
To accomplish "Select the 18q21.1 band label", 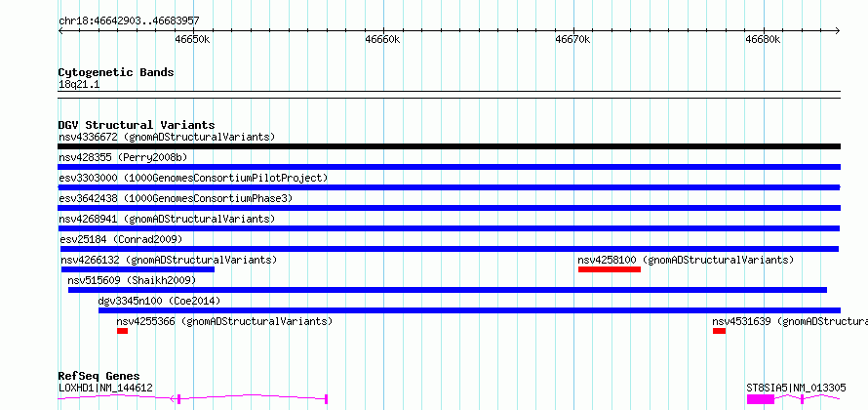I will pyautogui.click(x=79, y=85).
